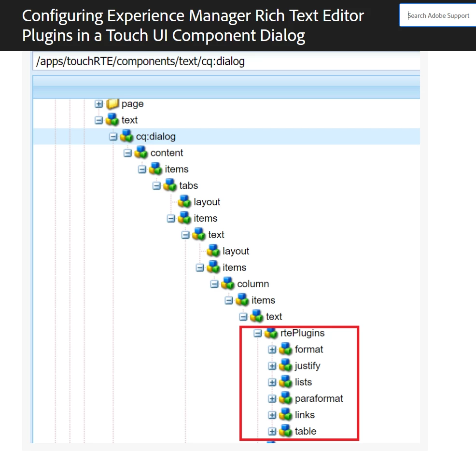
Task: Collapse the rtePlugins node
Action: (258, 334)
